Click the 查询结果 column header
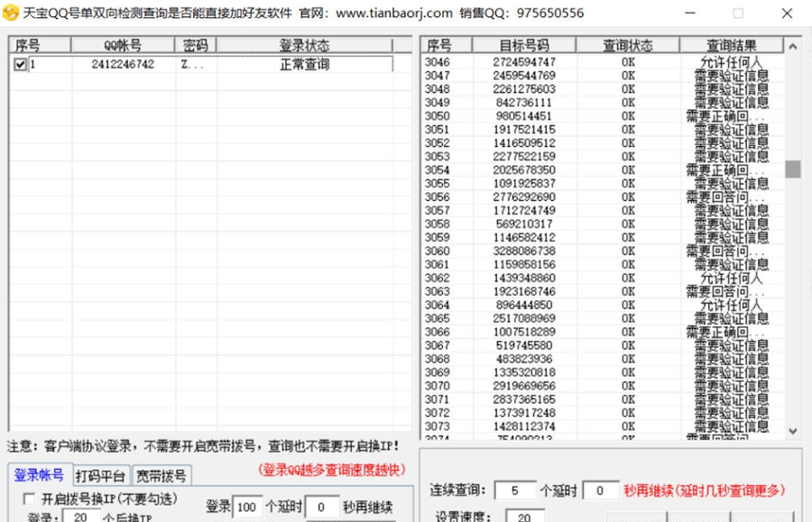The height and width of the screenshot is (522, 812). [729, 45]
